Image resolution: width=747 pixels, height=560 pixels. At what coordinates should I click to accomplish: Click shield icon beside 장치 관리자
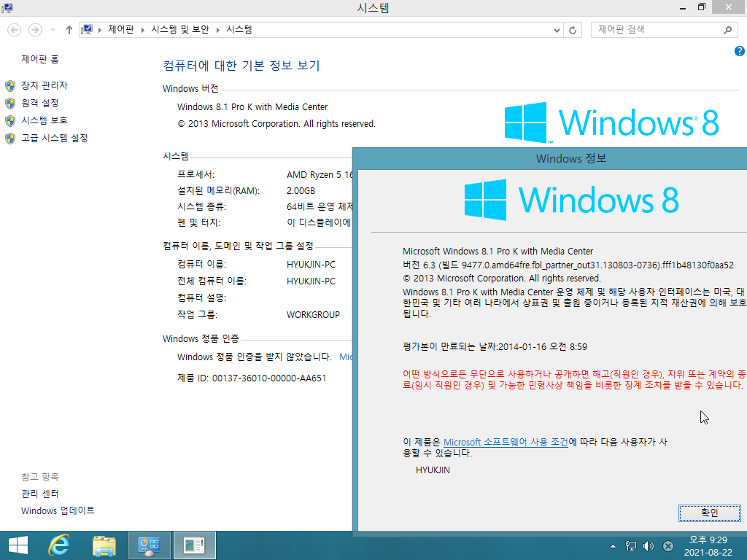pos(10,86)
